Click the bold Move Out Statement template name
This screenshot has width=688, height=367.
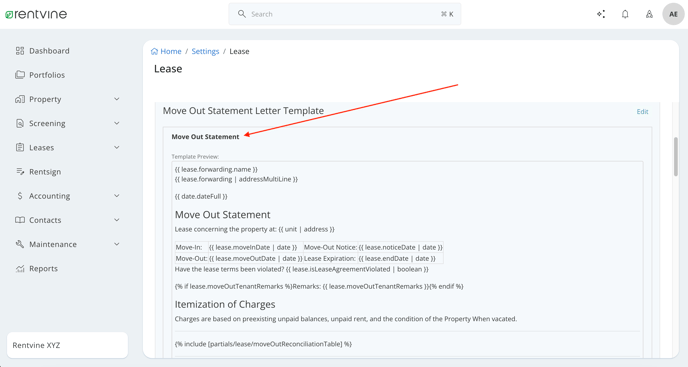point(205,137)
